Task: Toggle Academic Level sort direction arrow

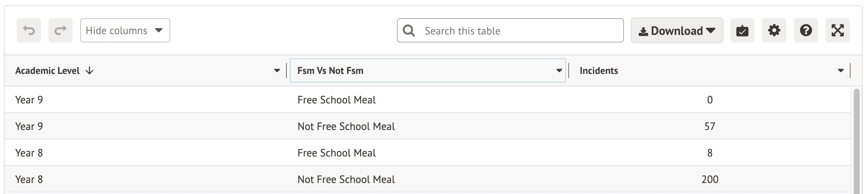Action: (90, 71)
